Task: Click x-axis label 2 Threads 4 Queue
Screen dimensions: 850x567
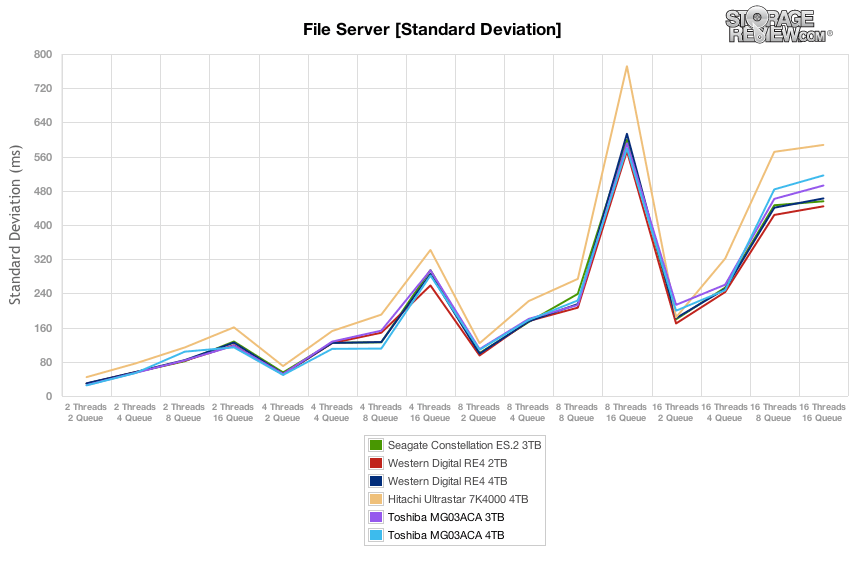Action: pyautogui.click(x=134, y=413)
